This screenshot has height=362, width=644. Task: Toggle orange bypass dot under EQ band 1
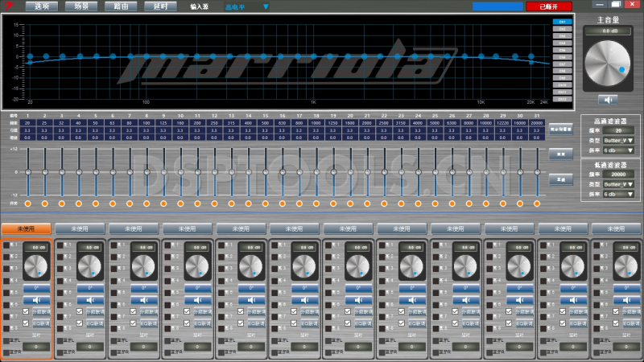tap(28, 204)
